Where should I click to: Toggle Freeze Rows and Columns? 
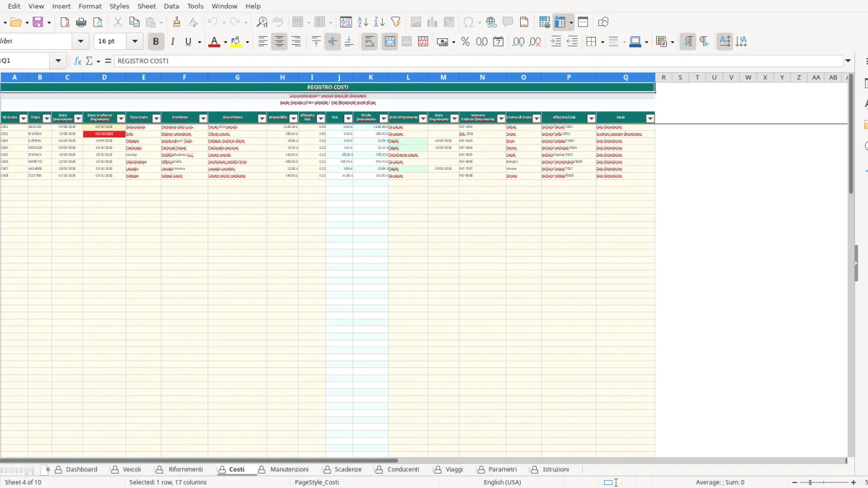tap(561, 22)
